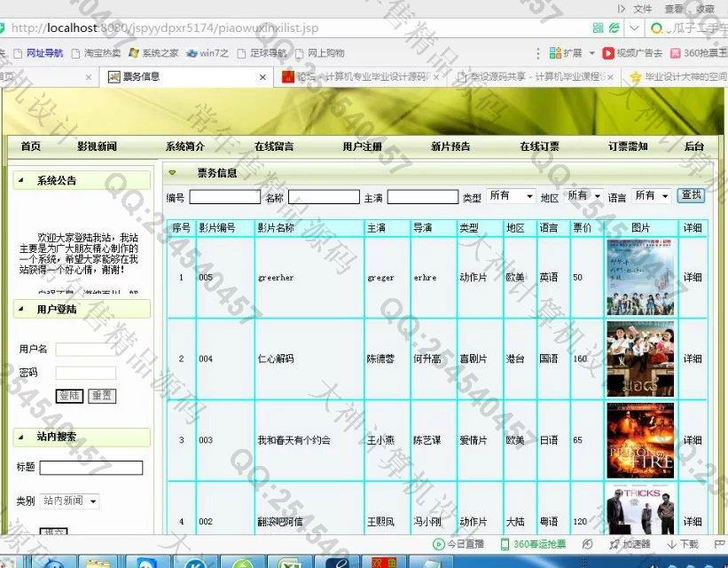
Task: Click the 用户名 login input field
Action: (x=85, y=349)
